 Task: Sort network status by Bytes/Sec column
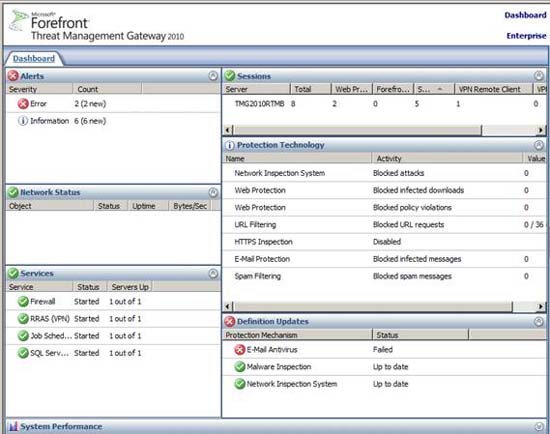(x=190, y=206)
